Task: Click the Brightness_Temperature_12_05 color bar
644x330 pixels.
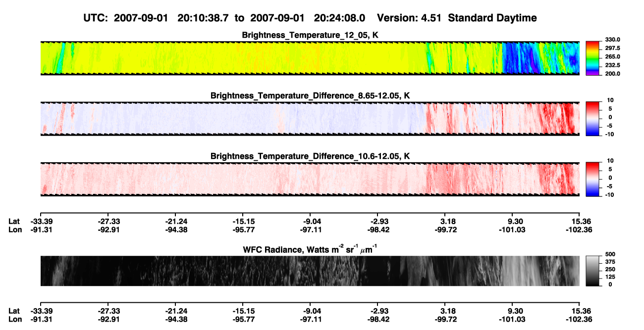Action: [x=593, y=58]
